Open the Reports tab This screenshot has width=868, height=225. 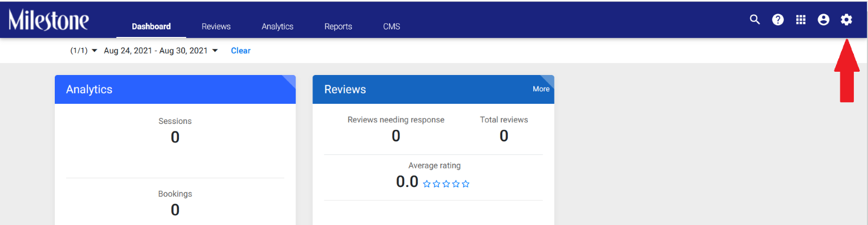(338, 26)
